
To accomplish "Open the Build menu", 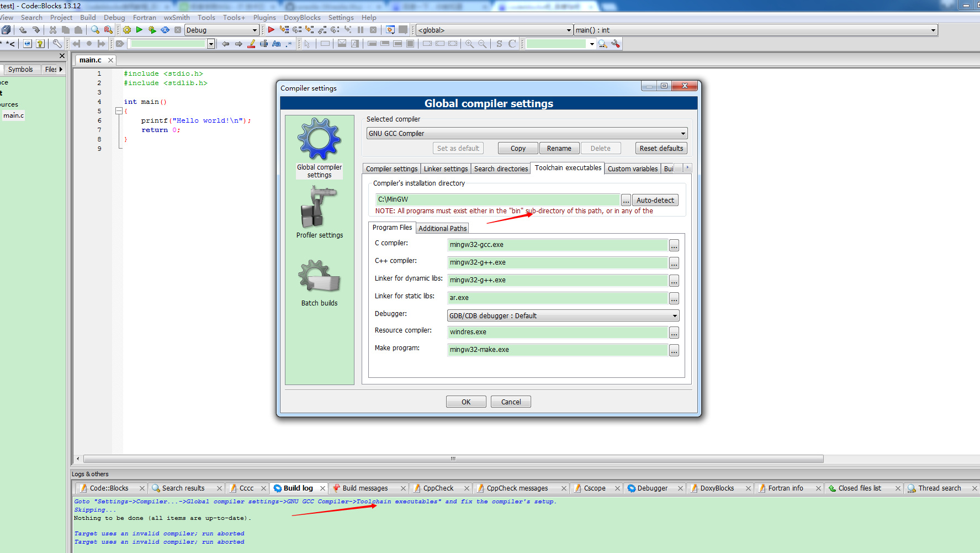I will (x=88, y=17).
